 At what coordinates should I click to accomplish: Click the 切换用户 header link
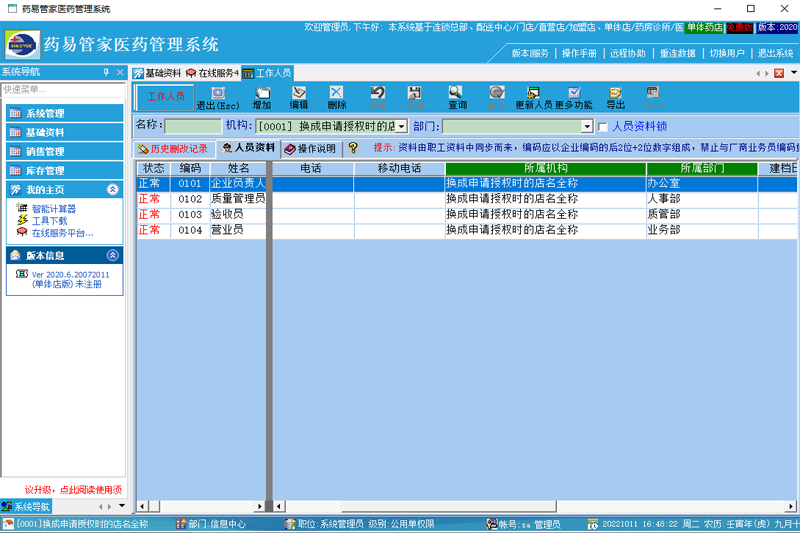pyautogui.click(x=727, y=54)
